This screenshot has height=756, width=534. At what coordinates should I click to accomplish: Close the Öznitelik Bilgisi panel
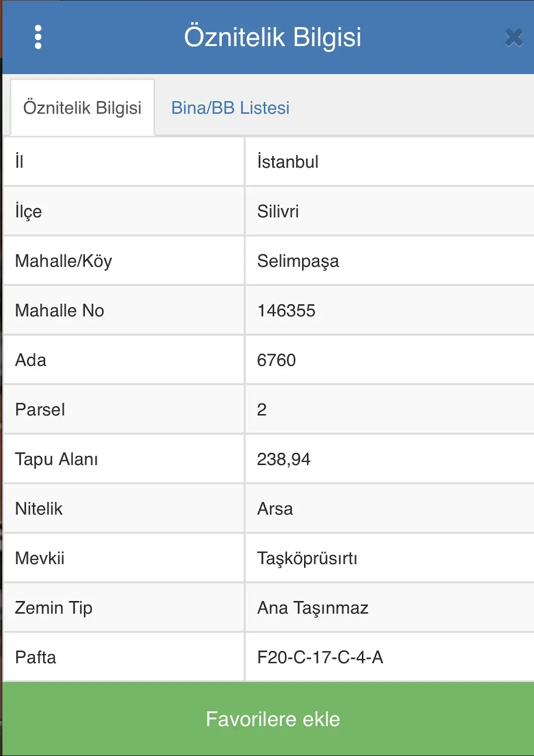[513, 38]
